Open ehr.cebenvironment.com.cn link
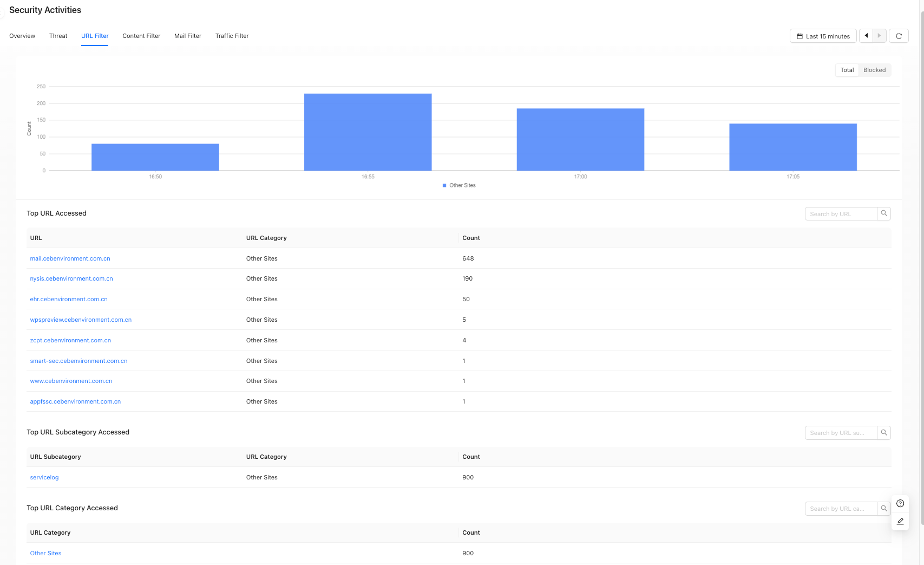The image size is (924, 565). coord(69,299)
